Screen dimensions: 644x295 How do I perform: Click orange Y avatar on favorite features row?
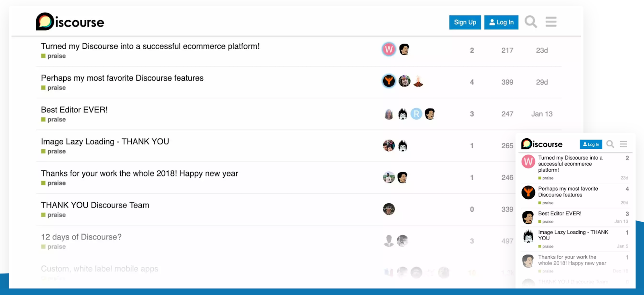point(389,81)
